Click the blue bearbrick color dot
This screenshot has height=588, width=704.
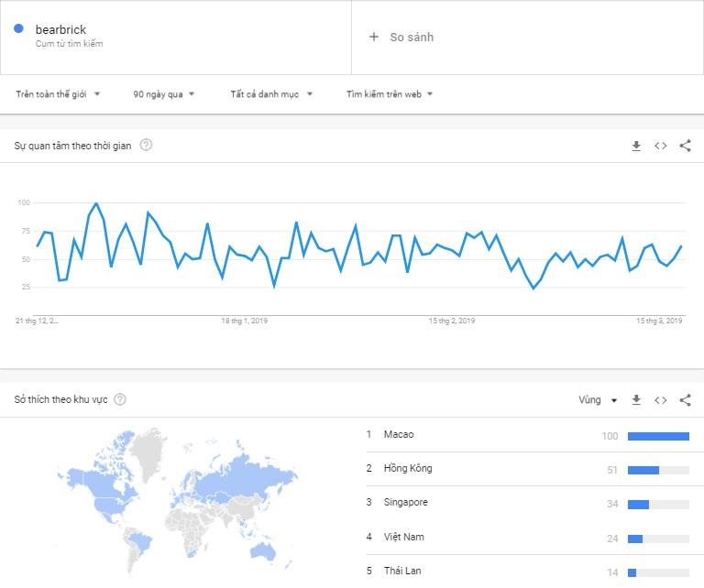pyautogui.click(x=18, y=29)
